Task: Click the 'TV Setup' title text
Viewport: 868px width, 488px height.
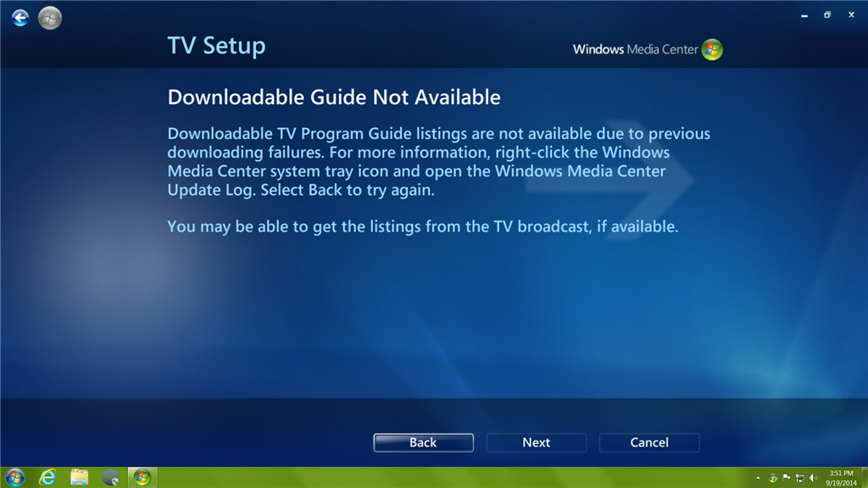Action: 216,46
